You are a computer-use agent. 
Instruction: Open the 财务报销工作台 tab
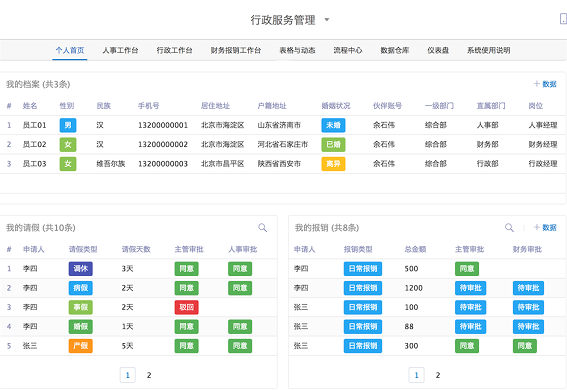(236, 50)
